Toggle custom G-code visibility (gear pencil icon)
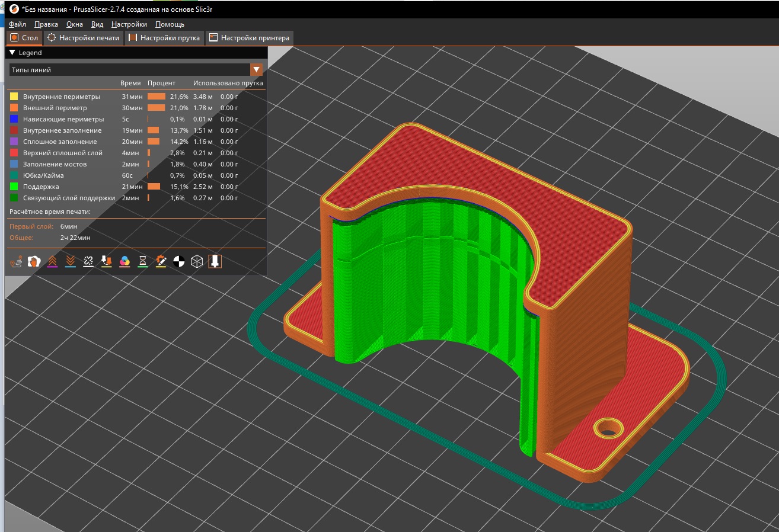The width and height of the screenshot is (779, 532). pyautogui.click(x=161, y=261)
